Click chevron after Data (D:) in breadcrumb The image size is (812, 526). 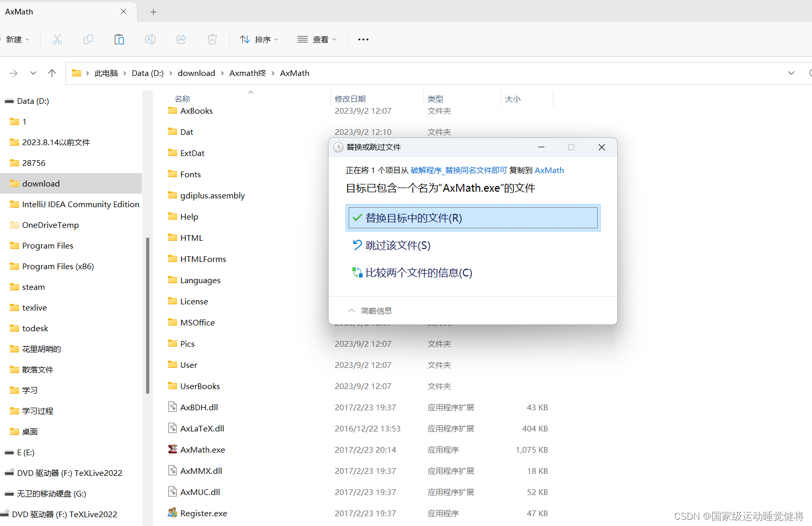(x=170, y=73)
